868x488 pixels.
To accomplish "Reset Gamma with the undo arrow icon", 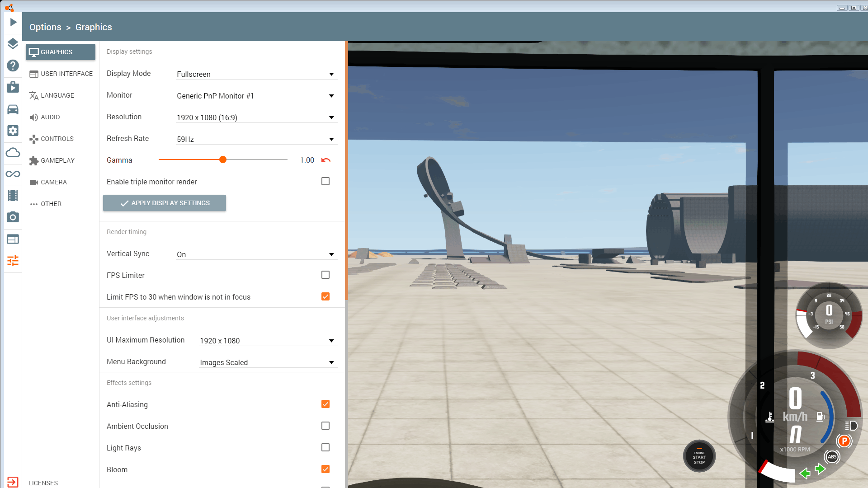I will click(326, 160).
